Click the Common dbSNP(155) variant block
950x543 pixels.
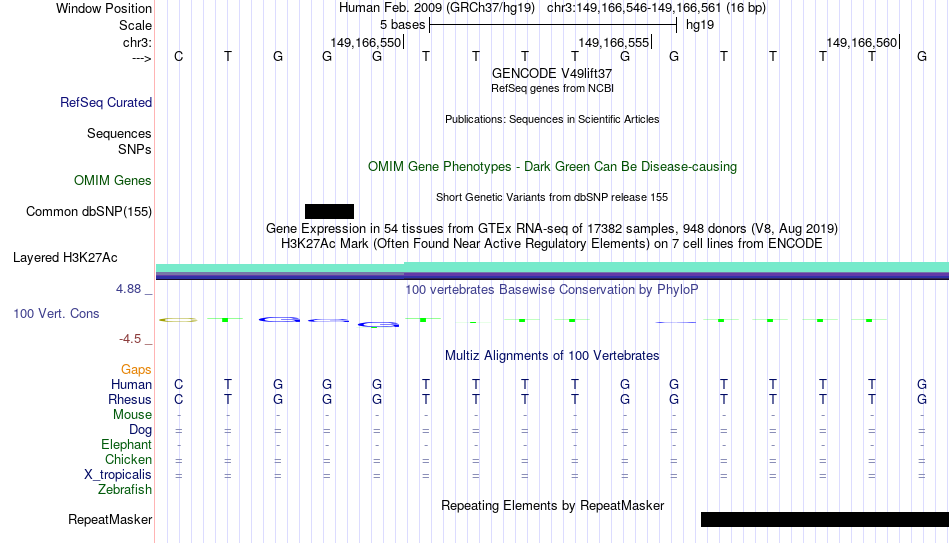tap(329, 212)
